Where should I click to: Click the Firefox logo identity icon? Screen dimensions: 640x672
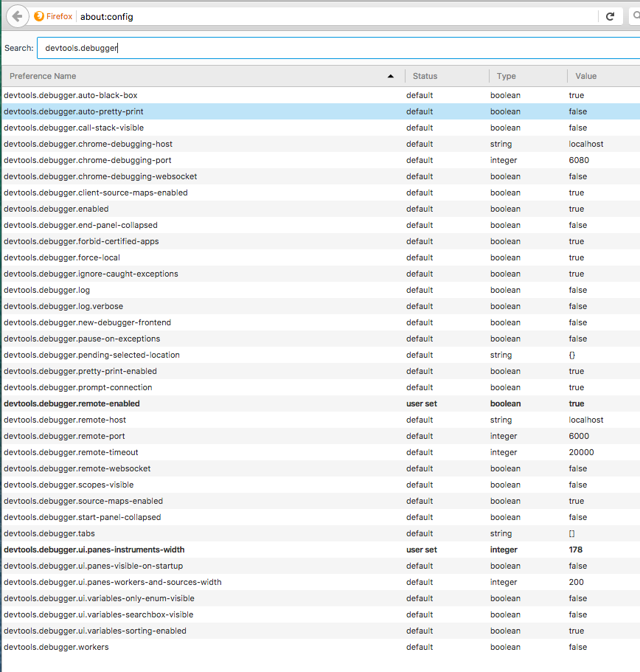point(39,16)
